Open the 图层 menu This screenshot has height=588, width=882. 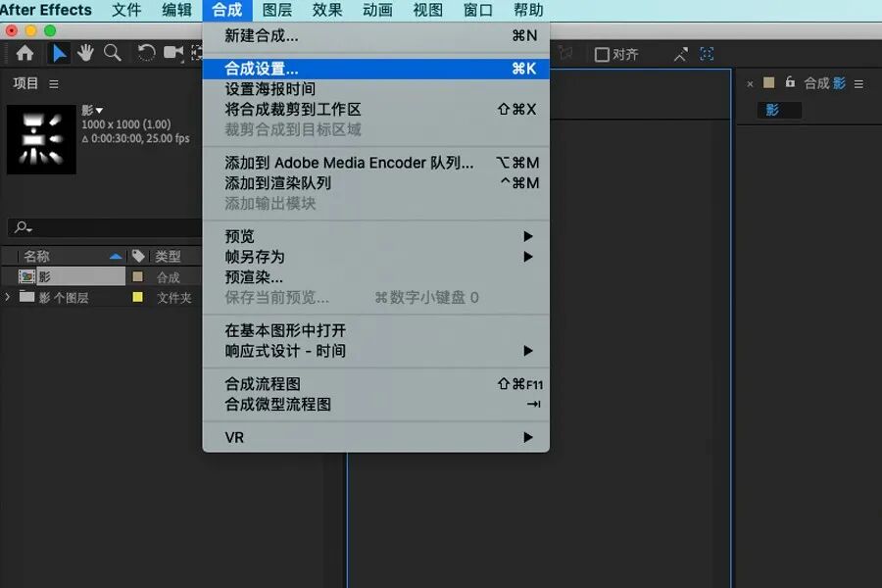pyautogui.click(x=276, y=10)
